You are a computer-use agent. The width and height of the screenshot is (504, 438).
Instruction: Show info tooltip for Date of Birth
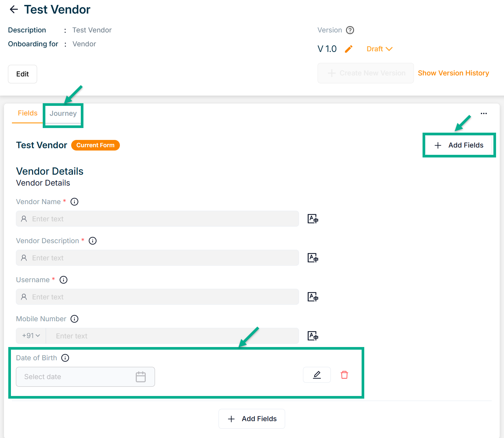(x=65, y=358)
